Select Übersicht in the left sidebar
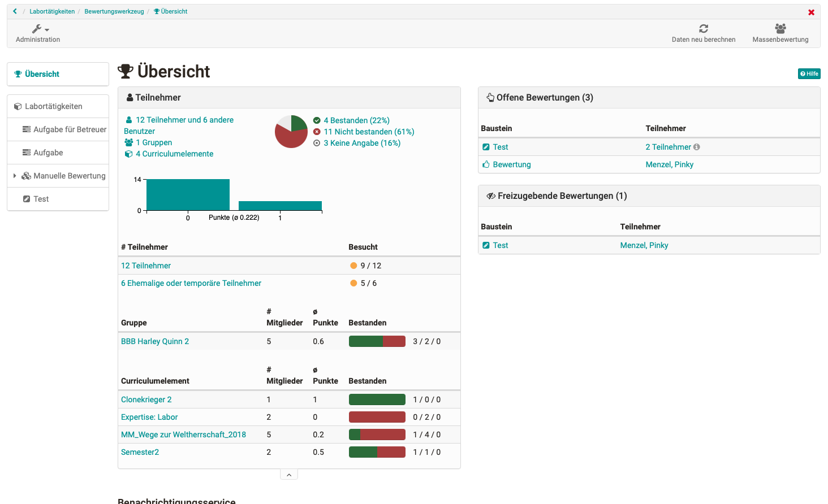 click(42, 74)
